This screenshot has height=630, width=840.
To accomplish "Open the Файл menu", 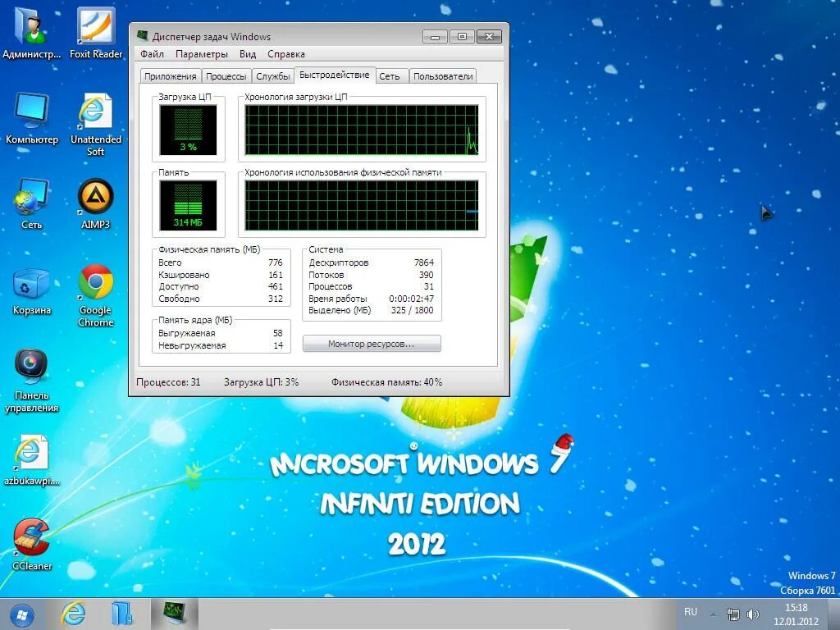I will pyautogui.click(x=152, y=54).
